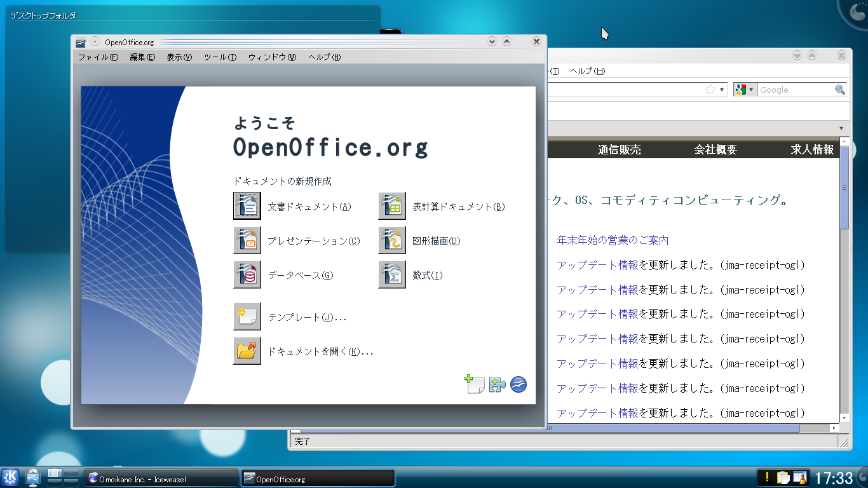This screenshot has width=868, height=488.
Task: Click the puzzle-piece extensions icon in Start Center
Action: pyautogui.click(x=497, y=384)
